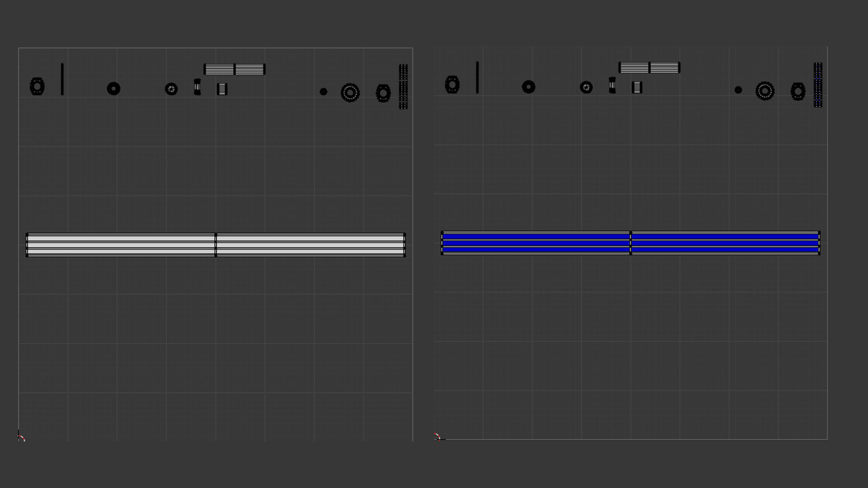The image size is (868, 488).
Task: Click the spool-shaped island in right UV layout
Action: coord(612,85)
